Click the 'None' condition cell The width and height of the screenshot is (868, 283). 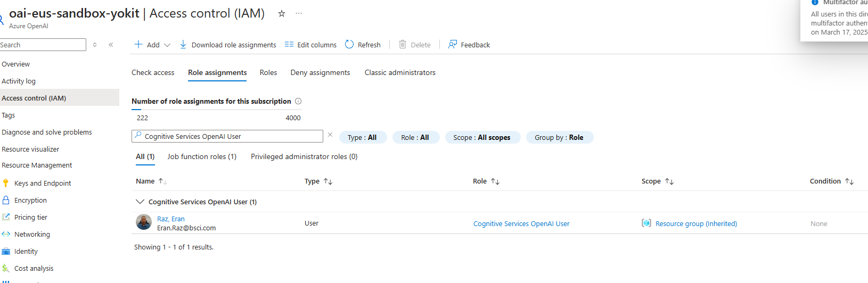(819, 224)
